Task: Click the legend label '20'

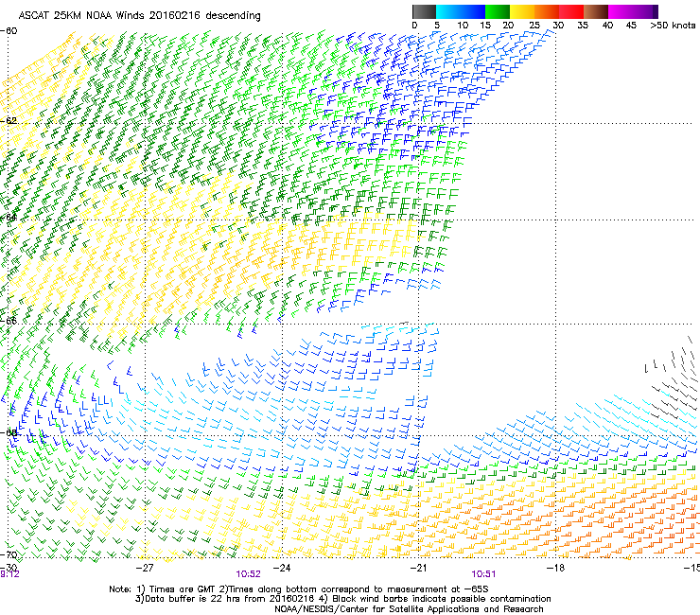Action: [x=508, y=26]
